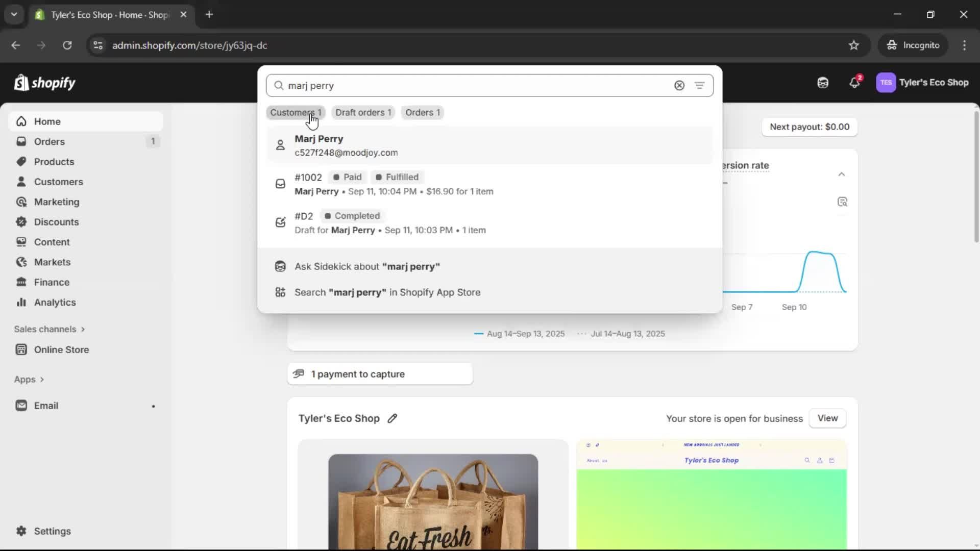Click the Email app icon
The image size is (980, 551).
pyautogui.click(x=21, y=406)
